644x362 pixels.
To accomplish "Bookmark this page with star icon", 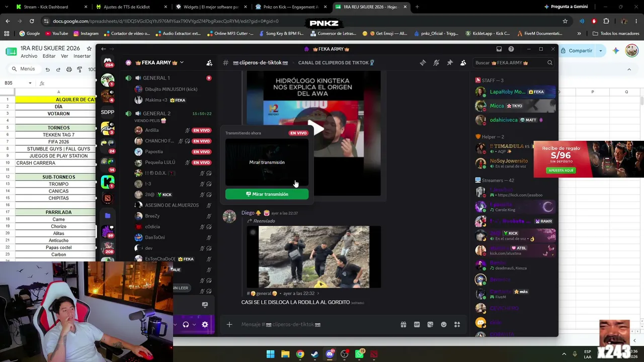I will click(x=565, y=21).
